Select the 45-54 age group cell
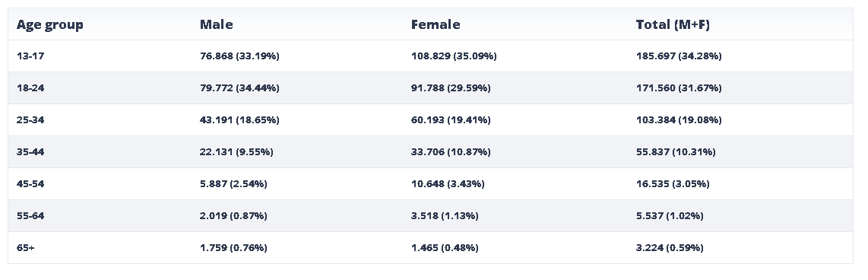The height and width of the screenshot is (280, 868). point(30,183)
